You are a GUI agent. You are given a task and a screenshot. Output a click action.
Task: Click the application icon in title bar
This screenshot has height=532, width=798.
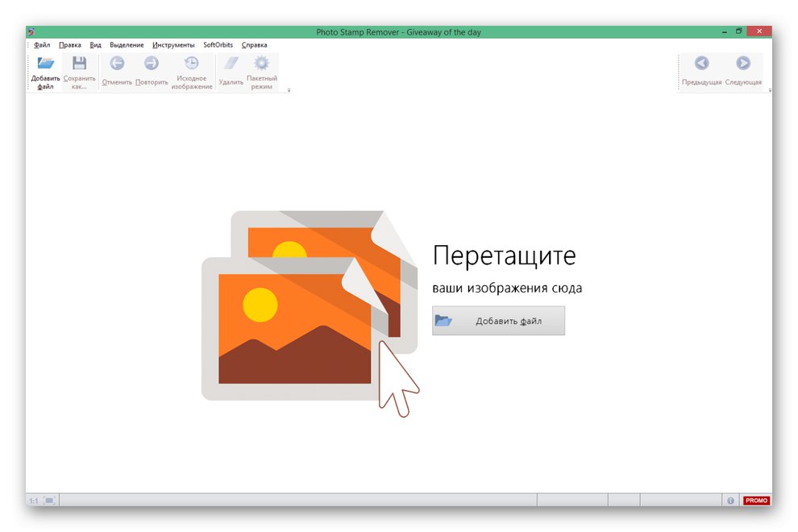[31, 32]
